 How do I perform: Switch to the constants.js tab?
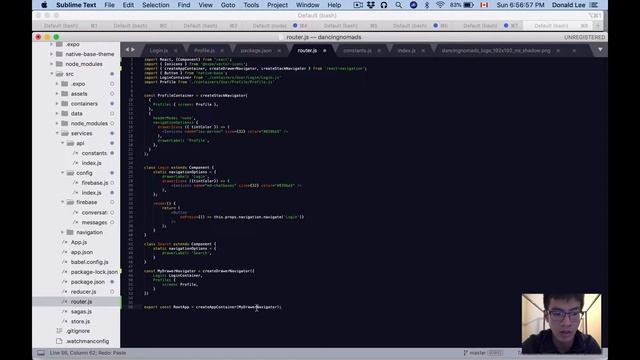pyautogui.click(x=357, y=51)
